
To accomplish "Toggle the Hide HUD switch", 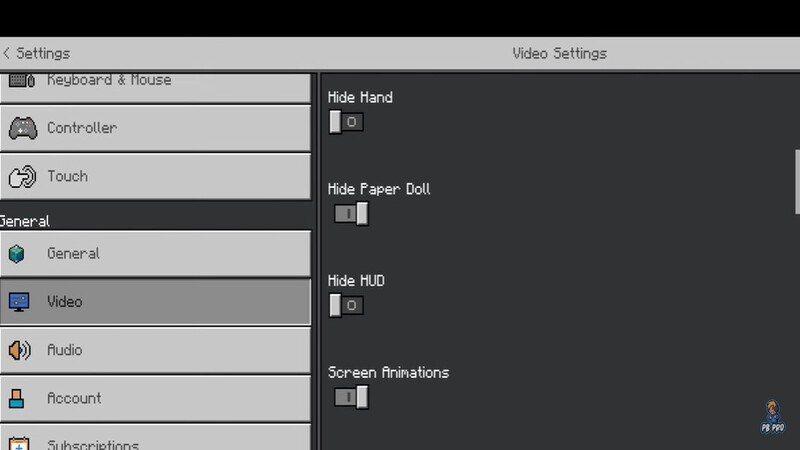I will point(346,305).
